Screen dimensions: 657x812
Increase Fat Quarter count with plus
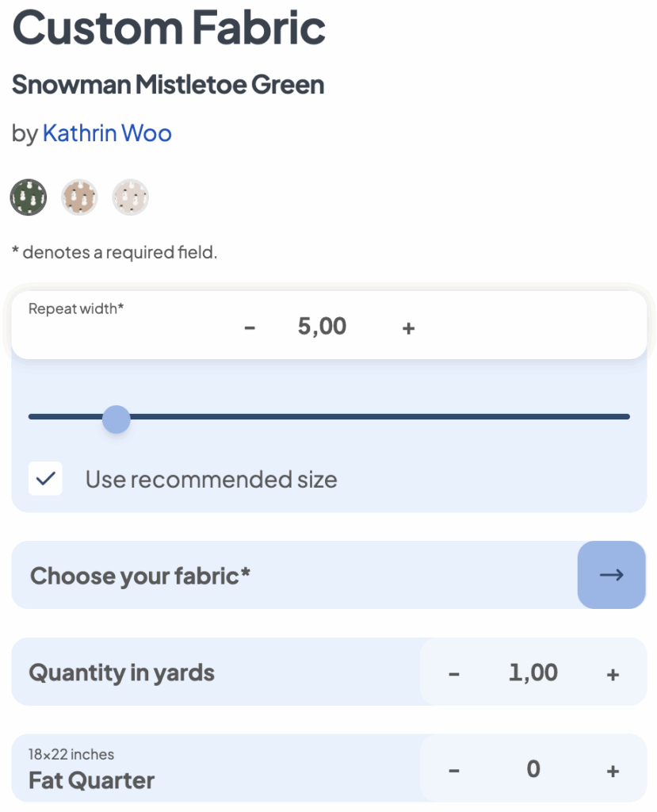point(613,770)
